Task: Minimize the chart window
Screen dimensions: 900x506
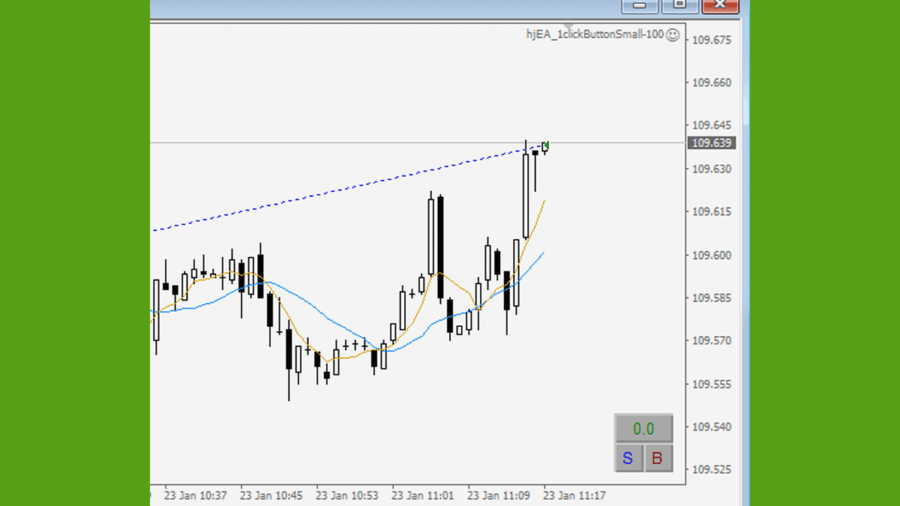Action: click(x=639, y=6)
